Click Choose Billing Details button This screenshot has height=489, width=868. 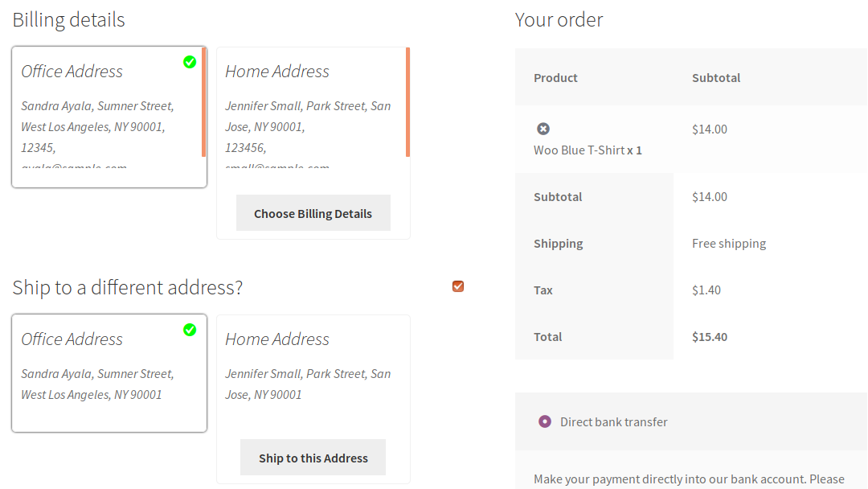click(x=313, y=213)
